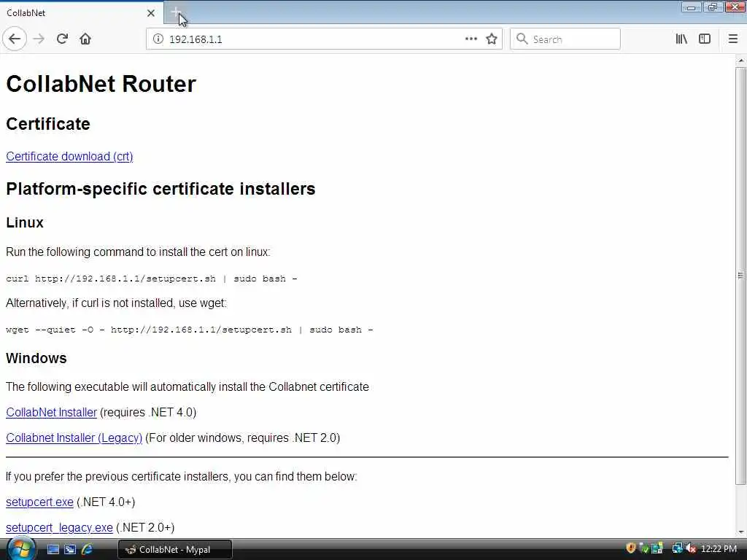Select CollabNet - Mypal taskbar button
Screen dimensions: 747x560
click(x=175, y=550)
